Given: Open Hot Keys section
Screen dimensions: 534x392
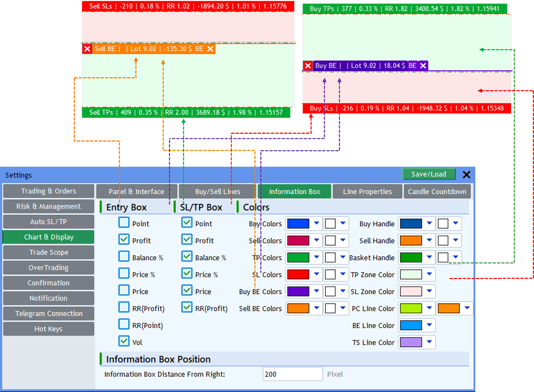Looking at the screenshot, I should coord(48,329).
